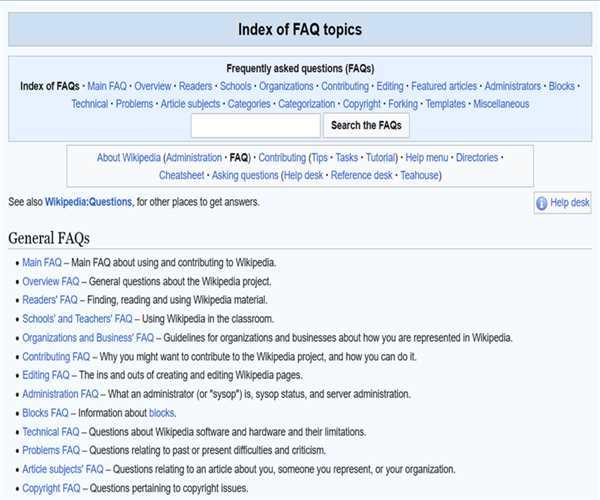Image resolution: width=600 pixels, height=500 pixels.
Task: Open Overview FAQ list entry
Action: click(51, 282)
